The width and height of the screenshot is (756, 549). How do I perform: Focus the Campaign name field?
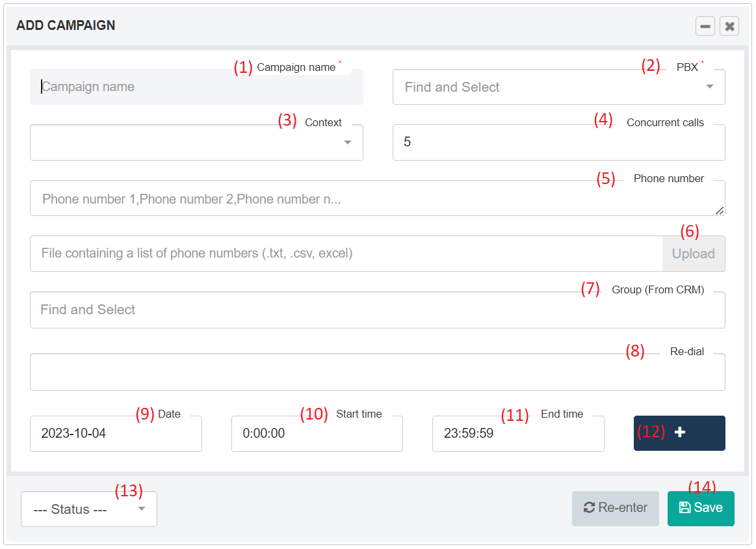click(195, 87)
